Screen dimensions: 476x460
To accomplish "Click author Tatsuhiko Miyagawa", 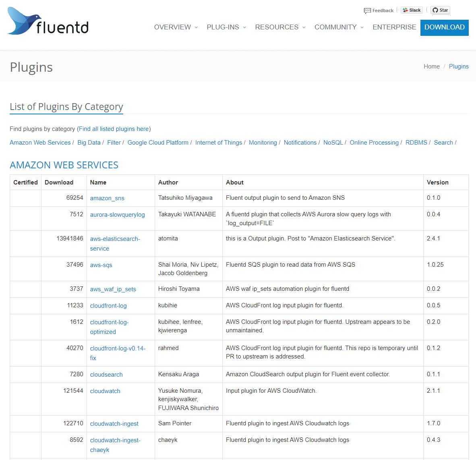I will click(185, 198).
